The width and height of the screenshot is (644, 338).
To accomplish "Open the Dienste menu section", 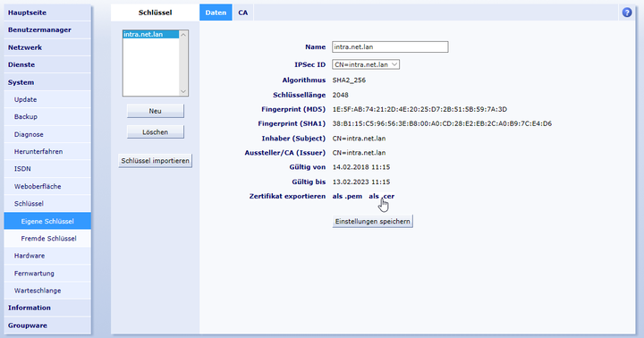I will pyautogui.click(x=47, y=64).
